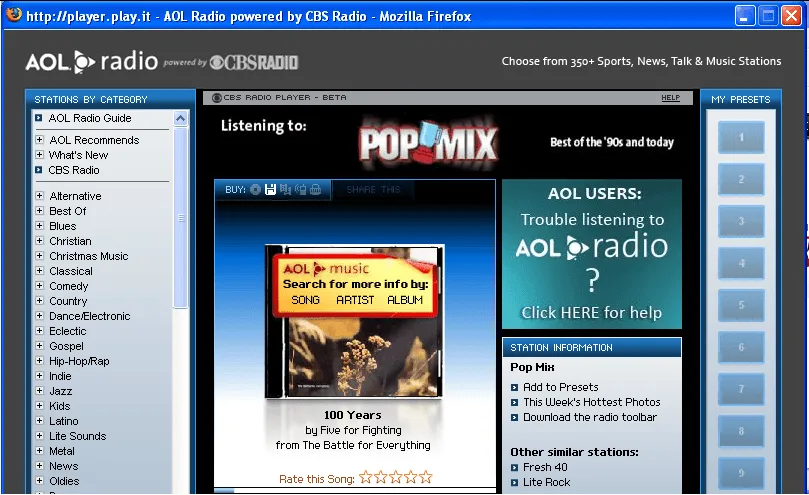Open the News station category
The width and height of the screenshot is (809, 495).
pos(64,466)
